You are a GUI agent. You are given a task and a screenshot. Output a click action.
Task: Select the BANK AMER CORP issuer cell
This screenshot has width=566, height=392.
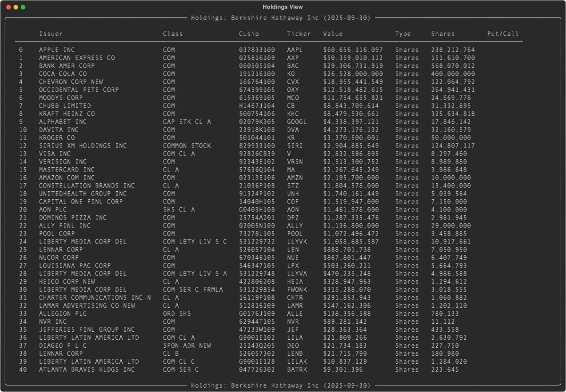[x=67, y=66]
